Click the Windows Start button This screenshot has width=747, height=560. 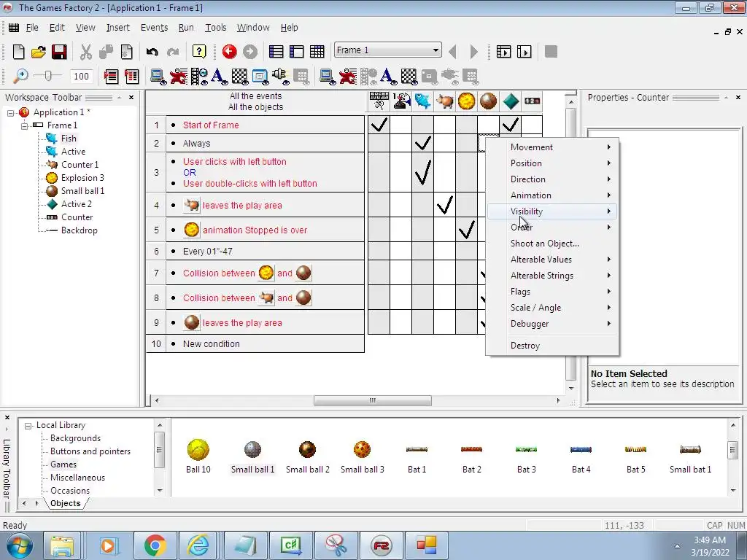pyautogui.click(x=20, y=545)
